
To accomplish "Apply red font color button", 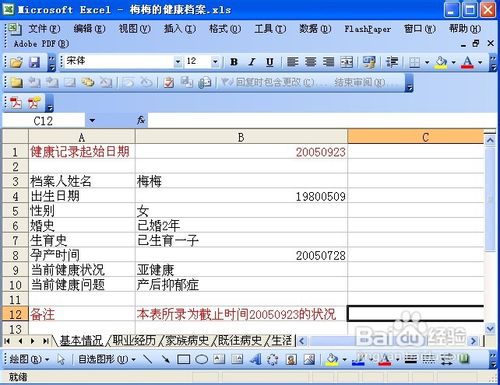I will tap(467, 62).
